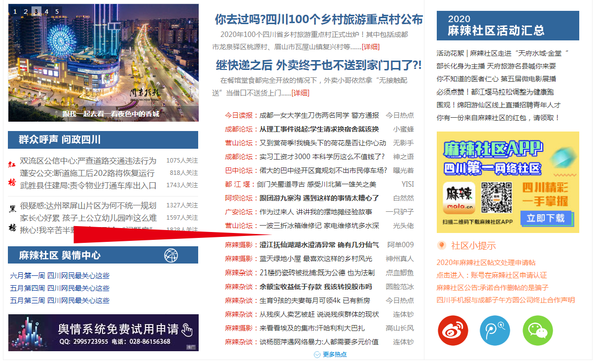Click the 立即下载 download button
The height and width of the screenshot is (364, 597).
(x=545, y=218)
